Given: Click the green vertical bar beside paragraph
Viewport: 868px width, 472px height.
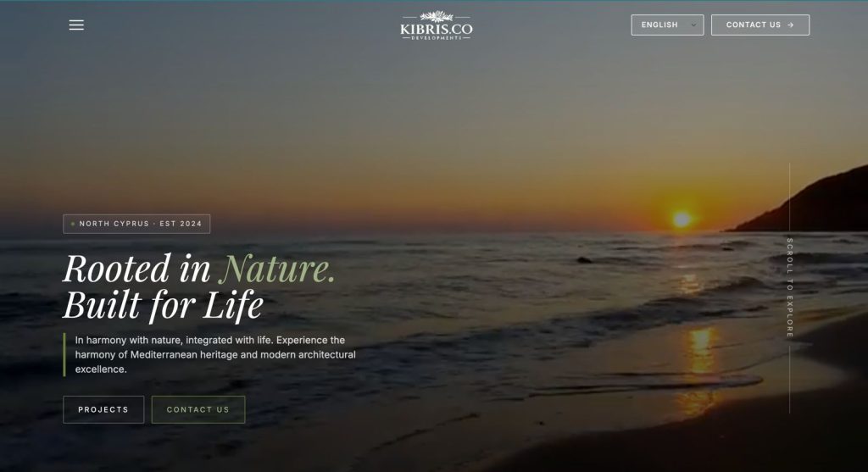Looking at the screenshot, I should (64, 355).
